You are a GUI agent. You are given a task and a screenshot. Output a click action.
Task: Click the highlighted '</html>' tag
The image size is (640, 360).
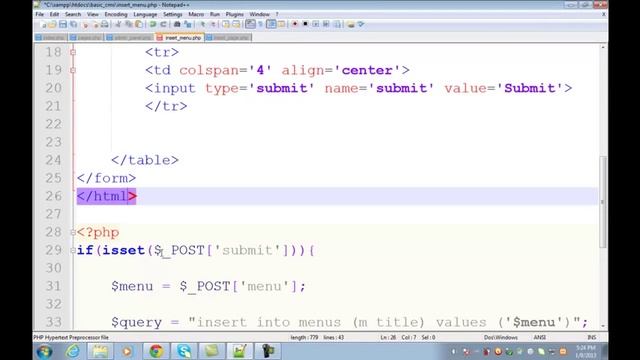[106, 196]
